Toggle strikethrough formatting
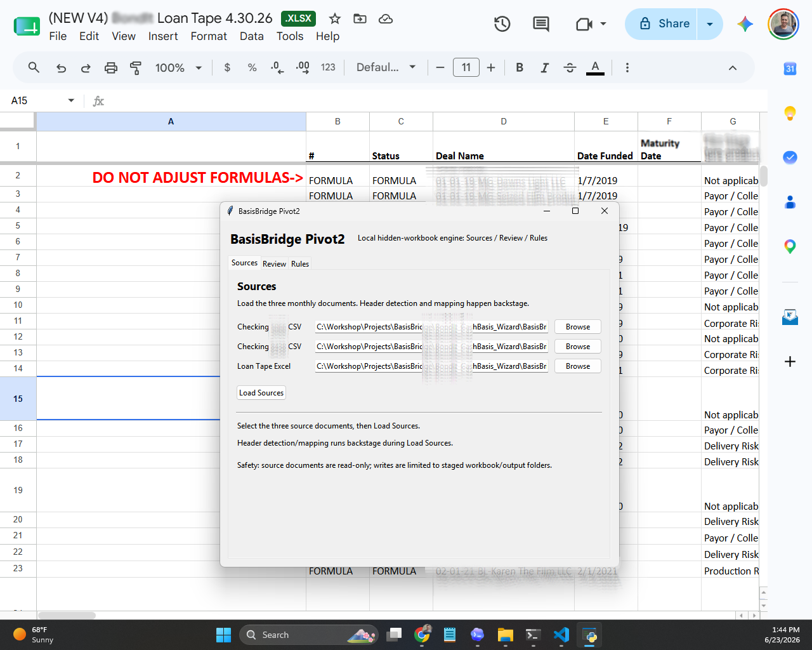This screenshot has width=812, height=650. click(x=570, y=67)
